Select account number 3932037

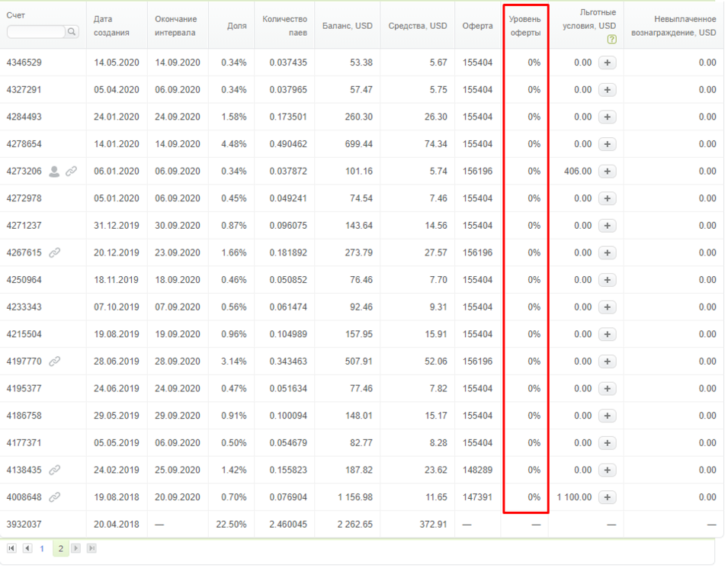coord(24,525)
